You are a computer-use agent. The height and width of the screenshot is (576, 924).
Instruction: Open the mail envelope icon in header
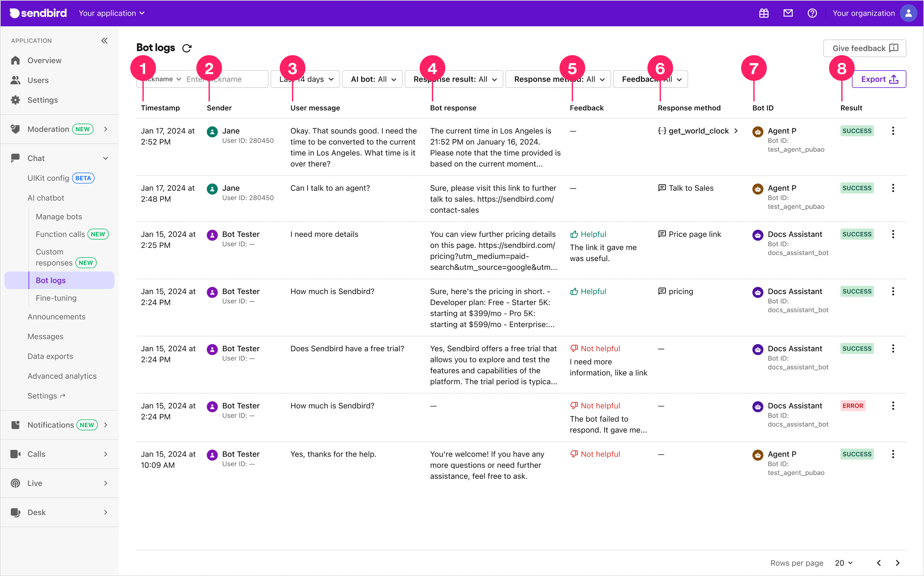pos(788,13)
